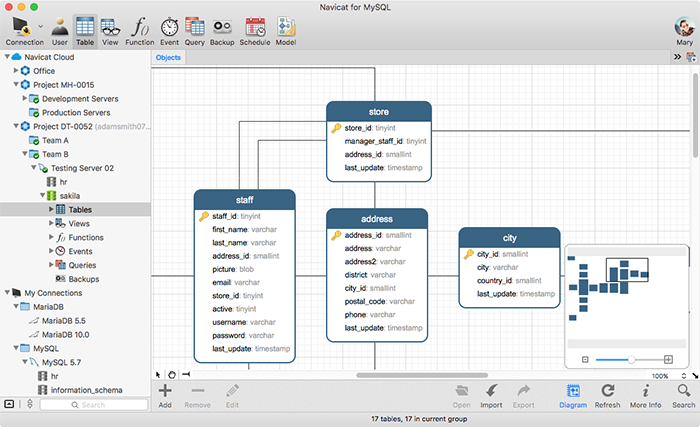Click Open button in bottom bar
This screenshot has height=427, width=700.
click(x=461, y=396)
